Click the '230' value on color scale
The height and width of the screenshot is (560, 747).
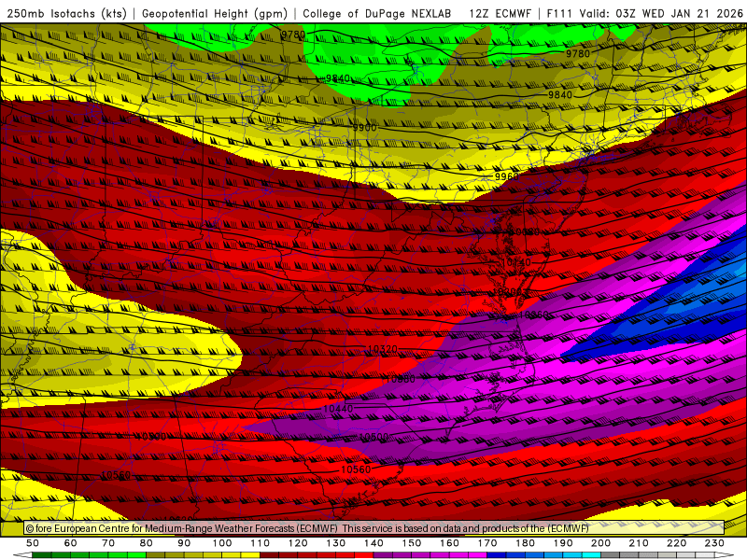point(714,543)
